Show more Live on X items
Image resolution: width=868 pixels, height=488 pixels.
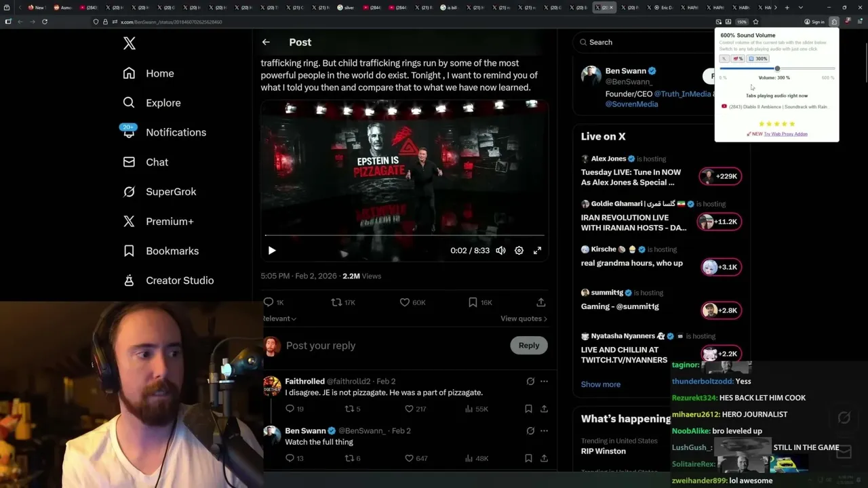click(x=601, y=384)
